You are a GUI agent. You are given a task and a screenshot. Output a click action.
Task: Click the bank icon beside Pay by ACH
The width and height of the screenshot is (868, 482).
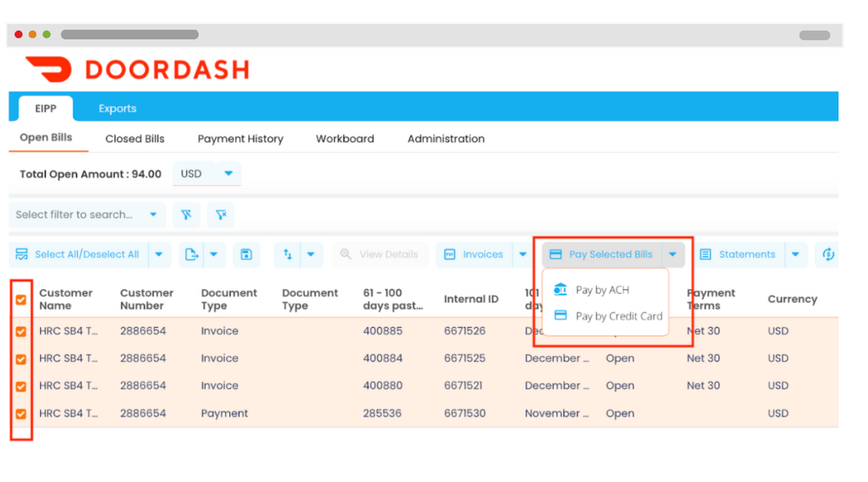click(x=560, y=289)
